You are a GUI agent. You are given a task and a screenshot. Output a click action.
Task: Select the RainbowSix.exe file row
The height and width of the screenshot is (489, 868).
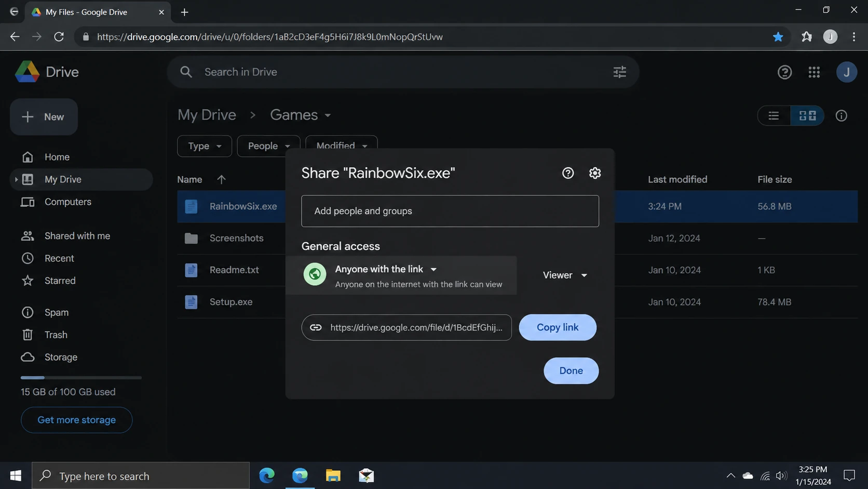pyautogui.click(x=517, y=207)
